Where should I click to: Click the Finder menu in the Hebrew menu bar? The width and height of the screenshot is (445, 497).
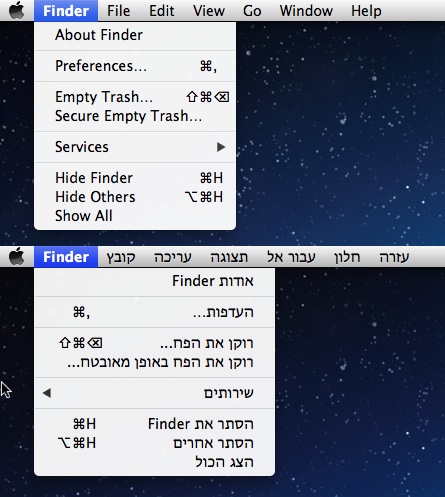(x=66, y=257)
